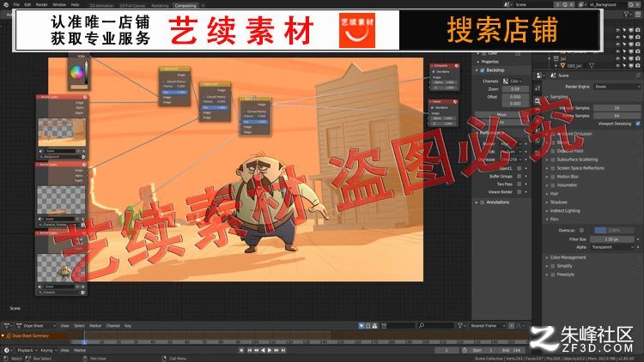Enable the Two Pass checkbox
Screen dimensions: 644x362
click(519, 184)
